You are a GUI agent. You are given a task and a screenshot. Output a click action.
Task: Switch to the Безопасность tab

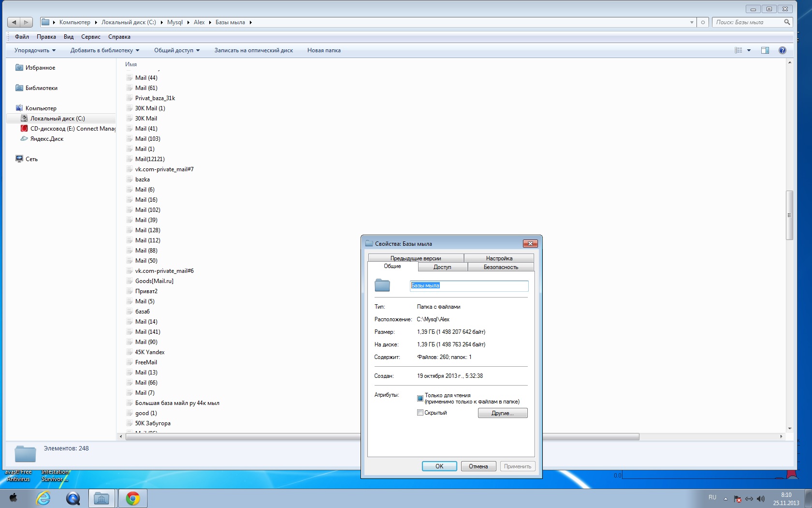click(x=501, y=267)
